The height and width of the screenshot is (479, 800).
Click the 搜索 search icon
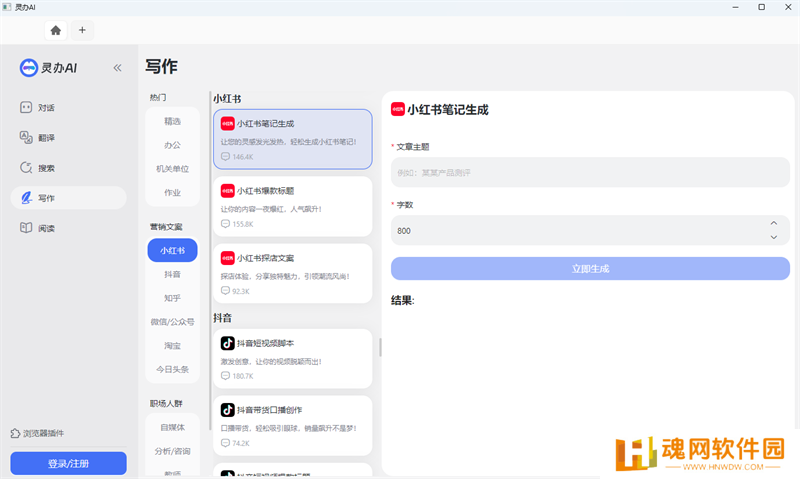(26, 167)
